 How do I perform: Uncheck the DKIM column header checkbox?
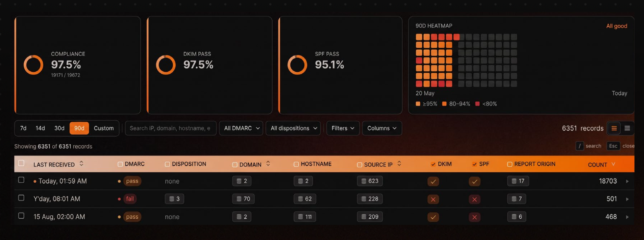point(433,164)
